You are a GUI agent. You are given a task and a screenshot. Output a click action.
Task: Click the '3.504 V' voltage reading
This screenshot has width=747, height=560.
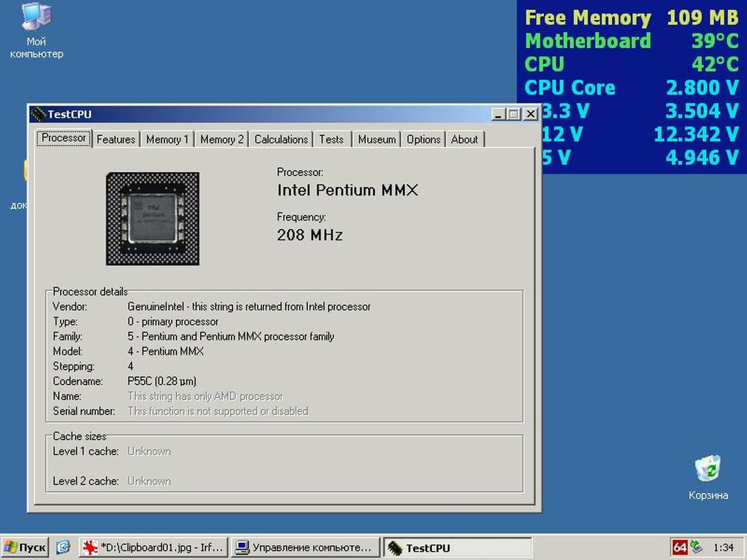(702, 111)
